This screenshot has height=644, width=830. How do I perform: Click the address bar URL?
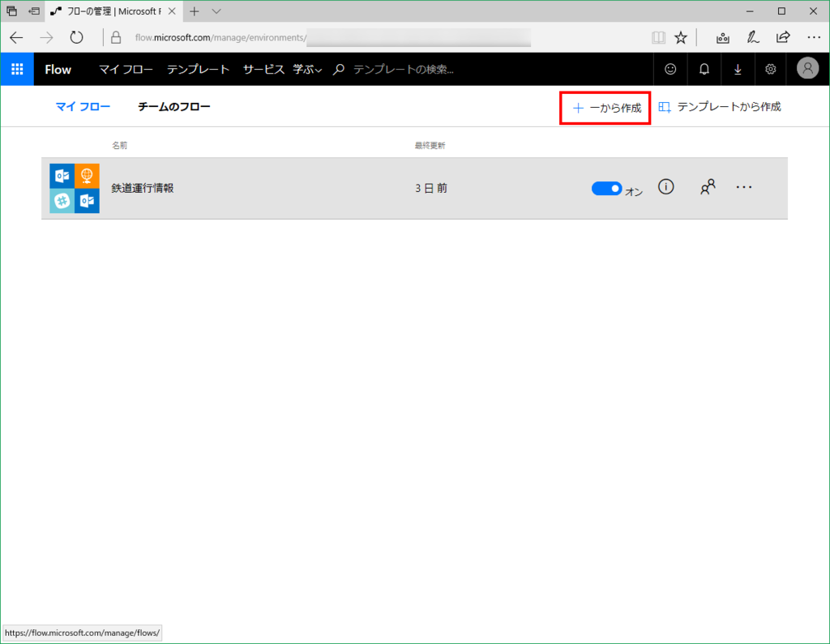coord(220,37)
